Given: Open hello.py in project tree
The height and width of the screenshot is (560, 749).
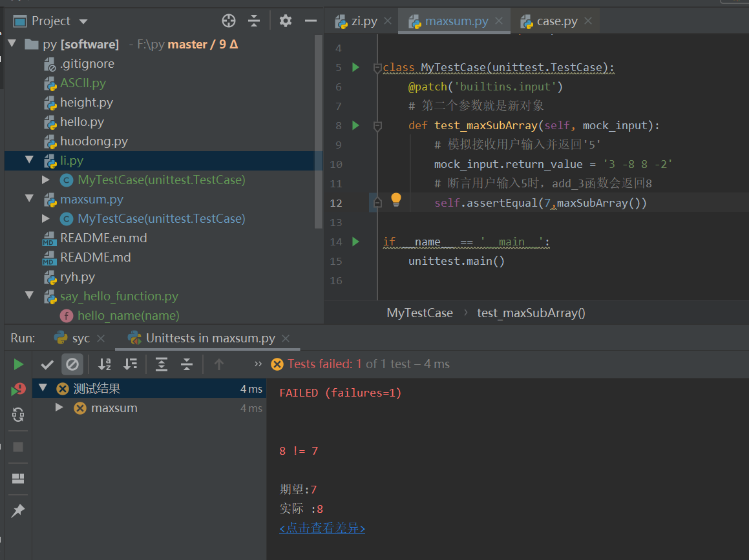Looking at the screenshot, I should (81, 121).
